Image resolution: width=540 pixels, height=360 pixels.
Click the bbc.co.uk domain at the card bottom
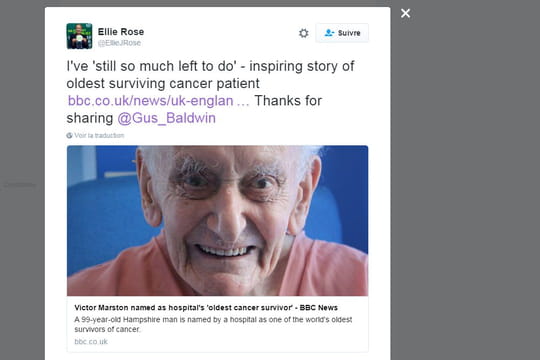point(91,342)
